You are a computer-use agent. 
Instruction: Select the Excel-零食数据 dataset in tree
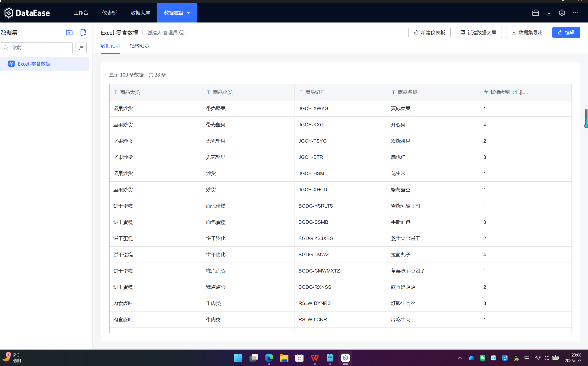tap(34, 64)
